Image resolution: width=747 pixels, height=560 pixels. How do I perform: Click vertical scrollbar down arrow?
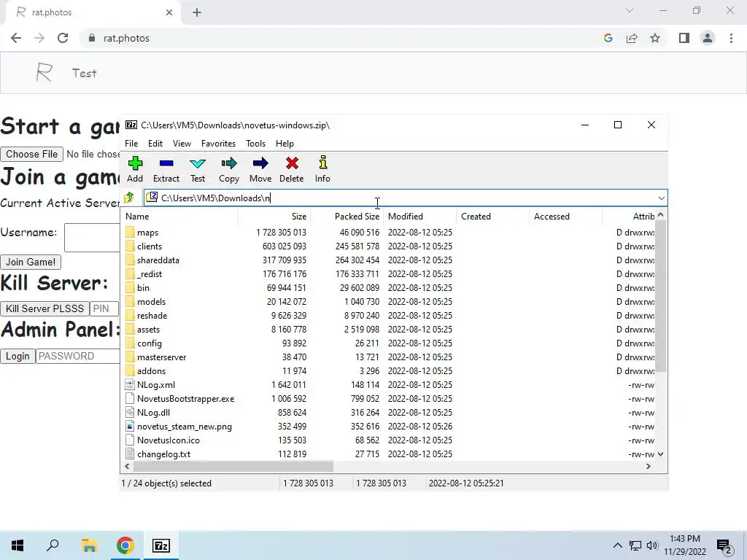tap(660, 454)
